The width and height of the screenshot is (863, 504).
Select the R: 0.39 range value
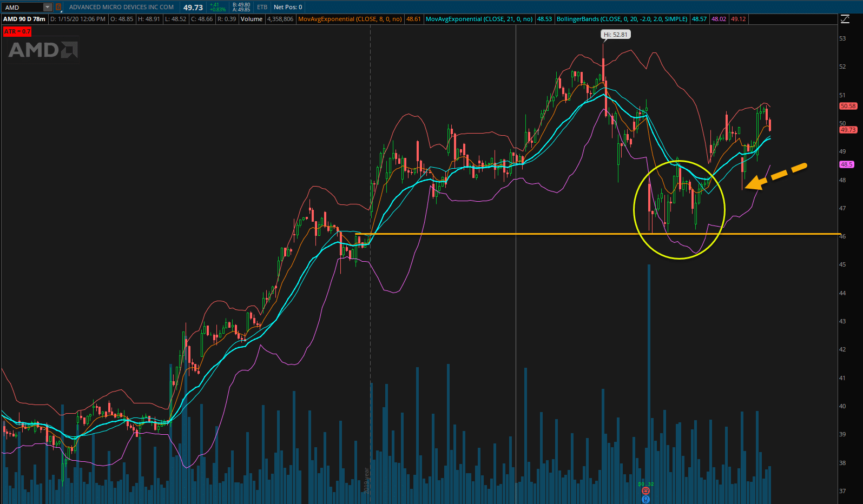tap(227, 19)
